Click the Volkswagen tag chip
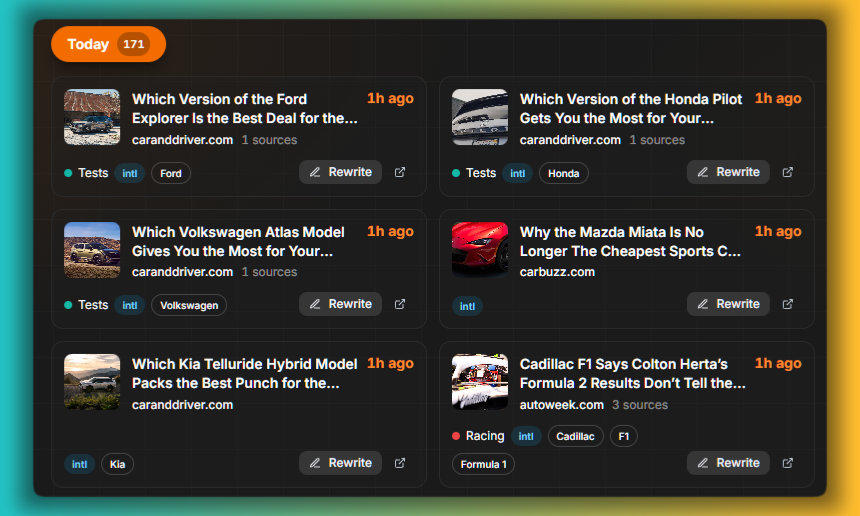This screenshot has width=860, height=516. [x=189, y=305]
